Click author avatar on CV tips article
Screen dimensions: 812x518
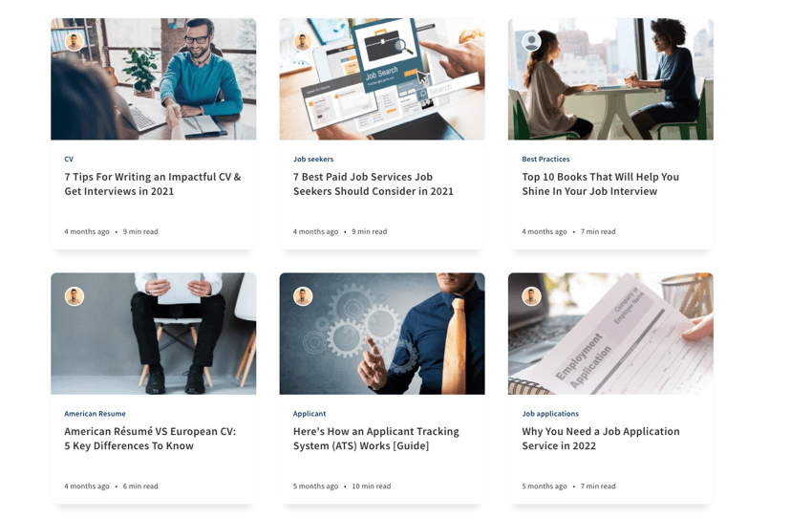point(75,41)
